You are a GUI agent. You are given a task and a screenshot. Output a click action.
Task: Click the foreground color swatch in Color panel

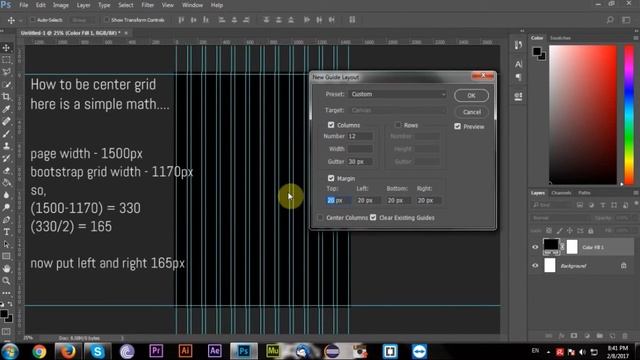(536, 51)
